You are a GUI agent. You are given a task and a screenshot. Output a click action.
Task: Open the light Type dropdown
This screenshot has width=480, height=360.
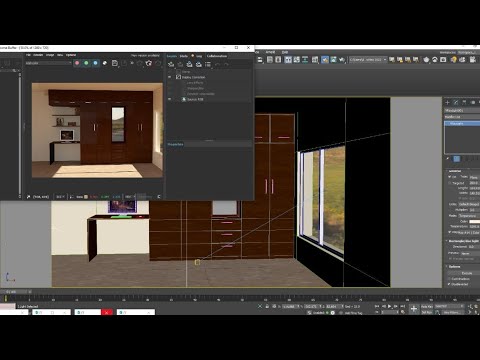pos(474,177)
